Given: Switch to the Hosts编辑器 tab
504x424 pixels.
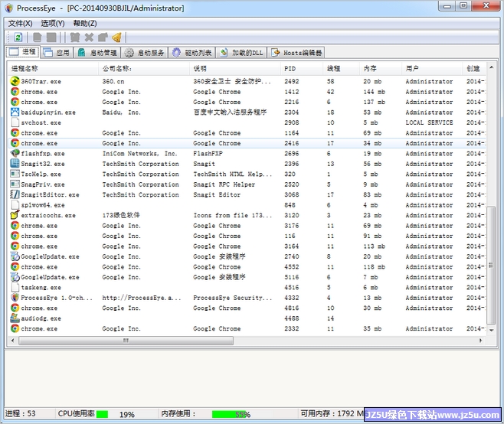Looking at the screenshot, I should (296, 52).
